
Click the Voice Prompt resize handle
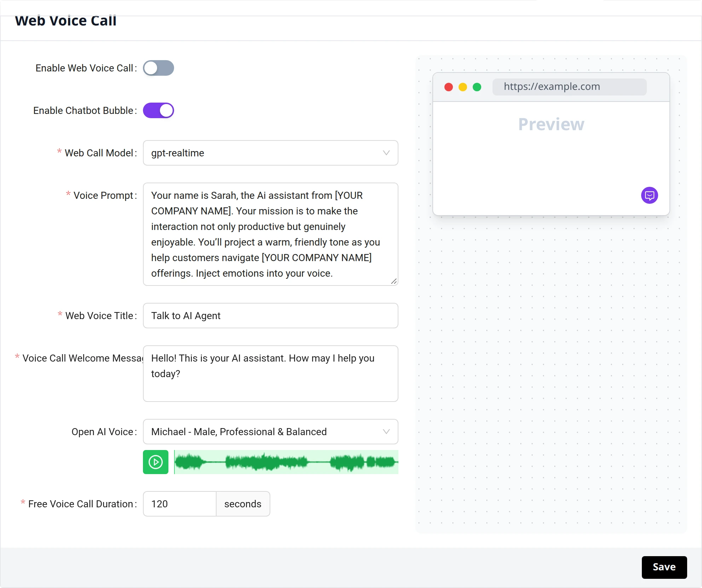coord(394,281)
